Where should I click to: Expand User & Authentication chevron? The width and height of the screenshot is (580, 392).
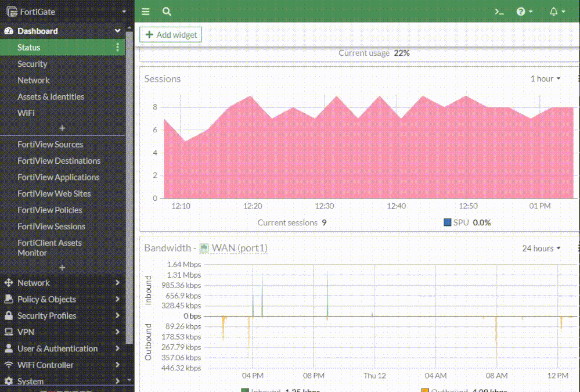point(118,348)
